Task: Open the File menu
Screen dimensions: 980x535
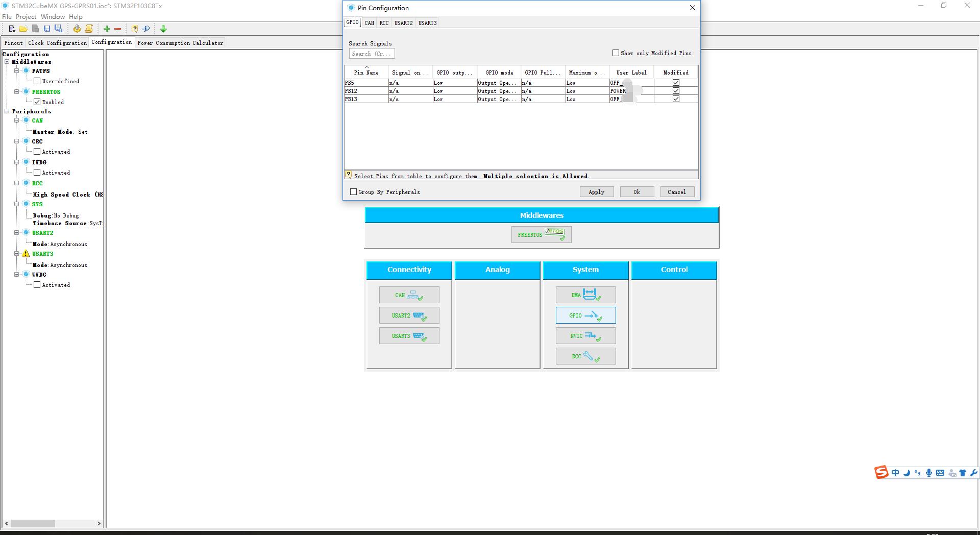Action: coord(7,16)
